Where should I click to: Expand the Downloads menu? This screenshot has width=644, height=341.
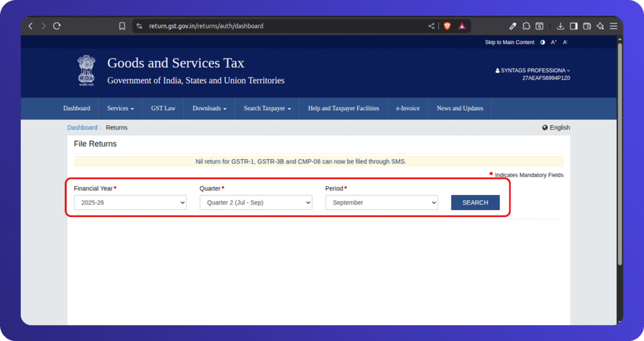(209, 108)
